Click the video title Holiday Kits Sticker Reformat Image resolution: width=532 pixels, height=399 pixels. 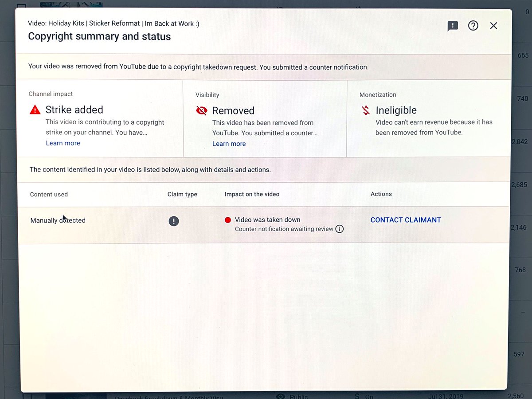click(113, 23)
